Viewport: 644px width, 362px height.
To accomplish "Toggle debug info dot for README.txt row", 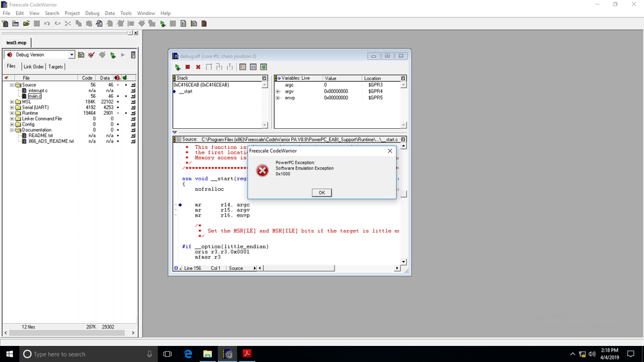I will click(x=118, y=135).
